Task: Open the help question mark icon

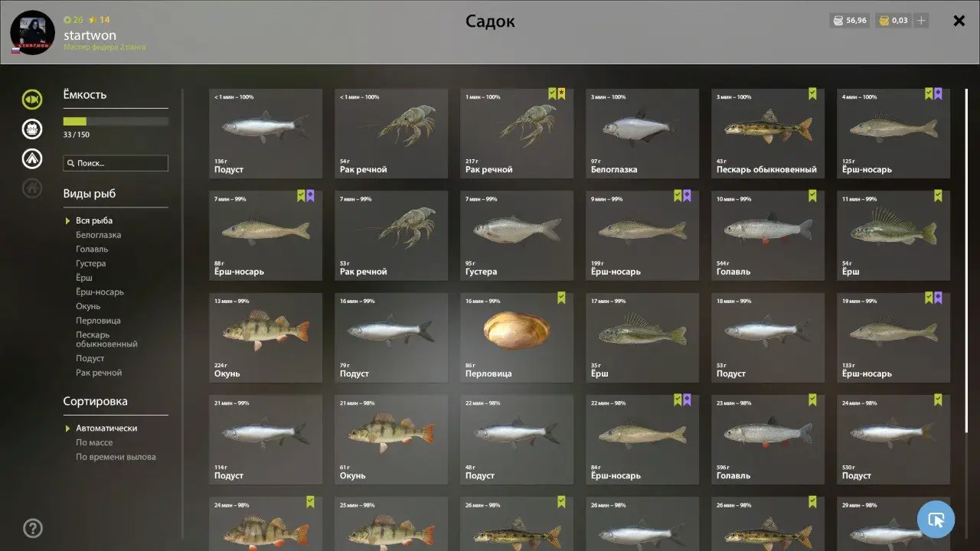Action: 33,528
